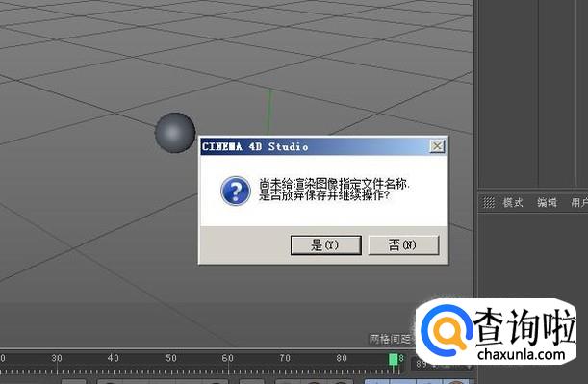Open the 编辑 menu in attribute panel
This screenshot has width=588, height=384.
(x=547, y=203)
